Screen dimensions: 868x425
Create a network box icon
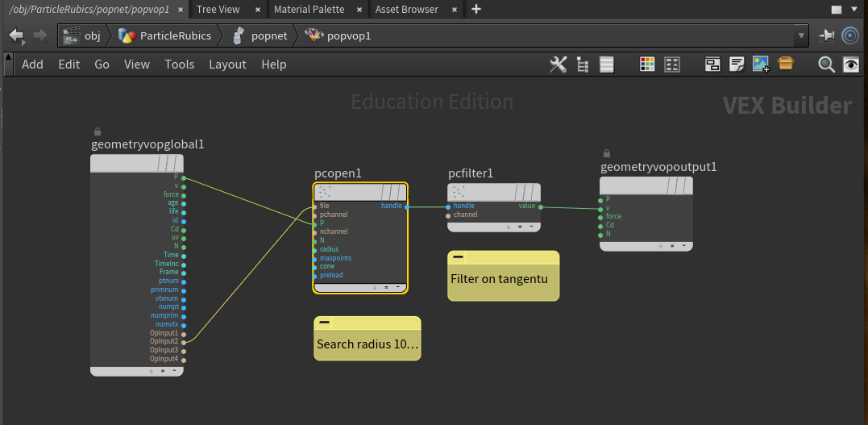pos(712,65)
